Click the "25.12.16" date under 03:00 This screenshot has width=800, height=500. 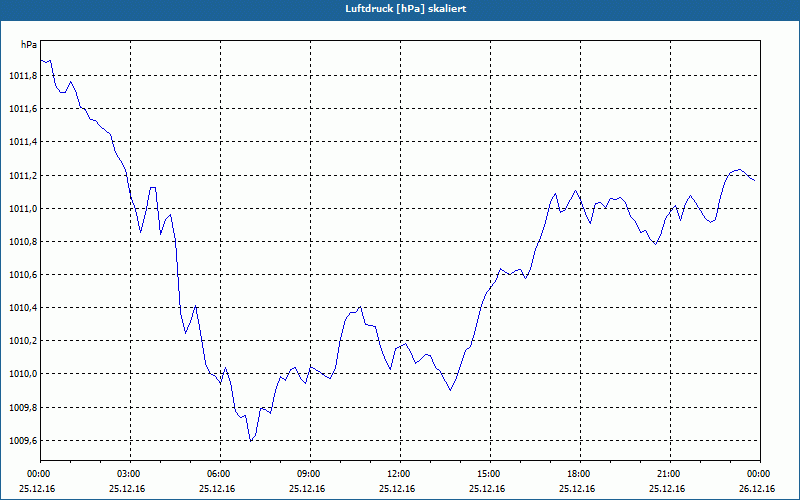127,489
